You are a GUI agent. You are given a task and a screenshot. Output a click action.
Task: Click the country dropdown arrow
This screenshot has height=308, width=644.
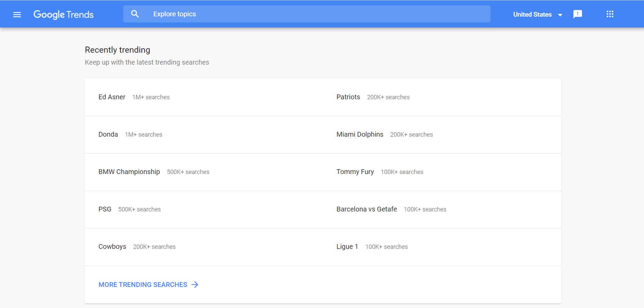point(560,15)
